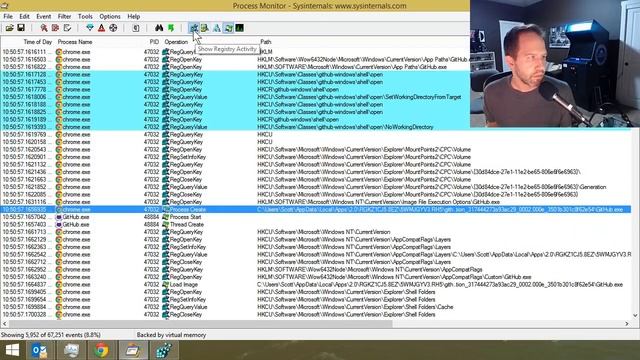Click the PID column header

154,42
